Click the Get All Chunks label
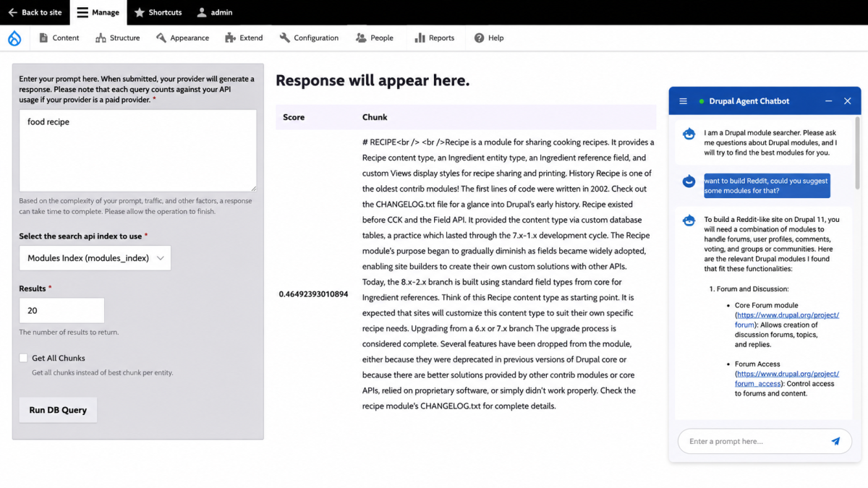868x488 pixels. point(59,358)
